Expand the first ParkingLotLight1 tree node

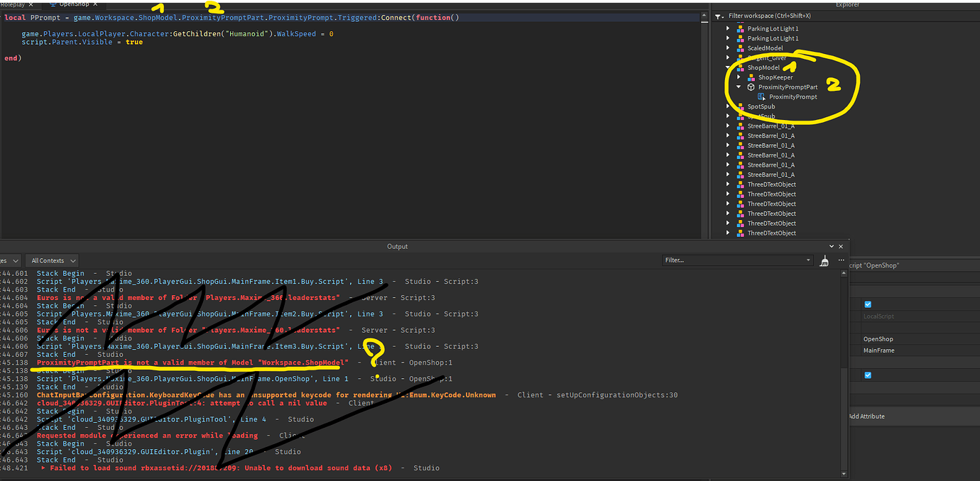tap(728, 28)
